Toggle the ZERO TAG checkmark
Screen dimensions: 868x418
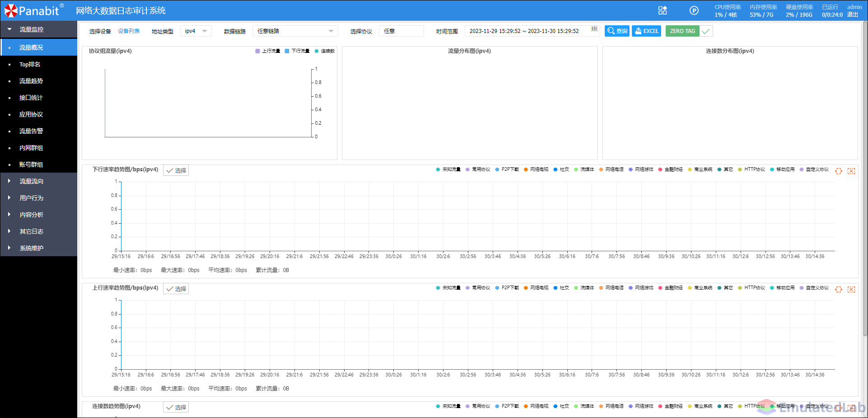pos(706,31)
